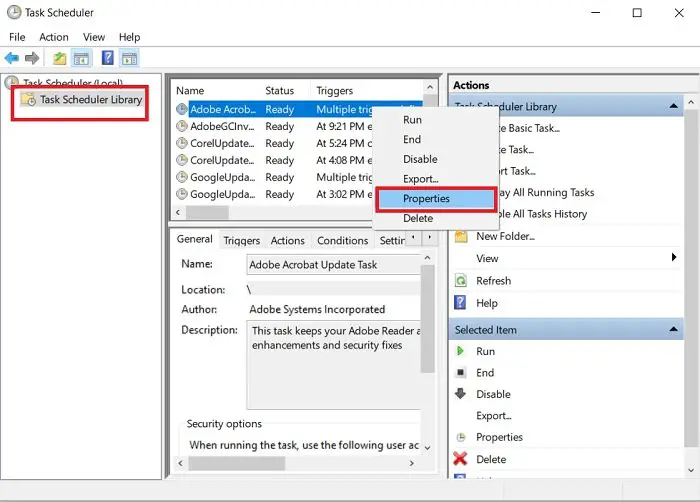Click the task list horizontal scrollbar
700x502 pixels.
pos(273,213)
